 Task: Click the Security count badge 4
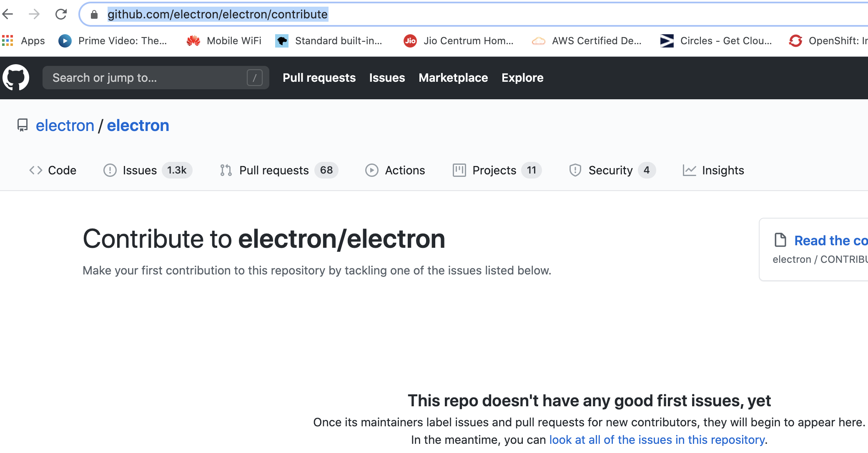[647, 170]
